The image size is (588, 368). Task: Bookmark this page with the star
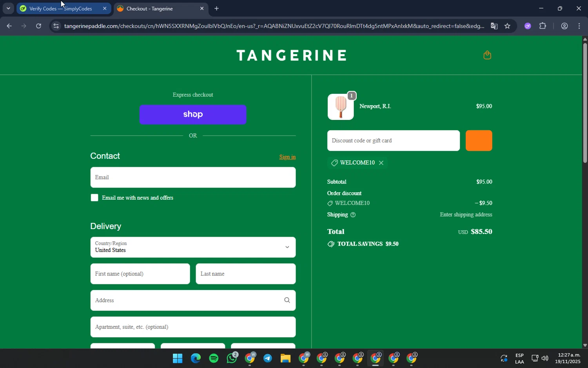tap(507, 26)
